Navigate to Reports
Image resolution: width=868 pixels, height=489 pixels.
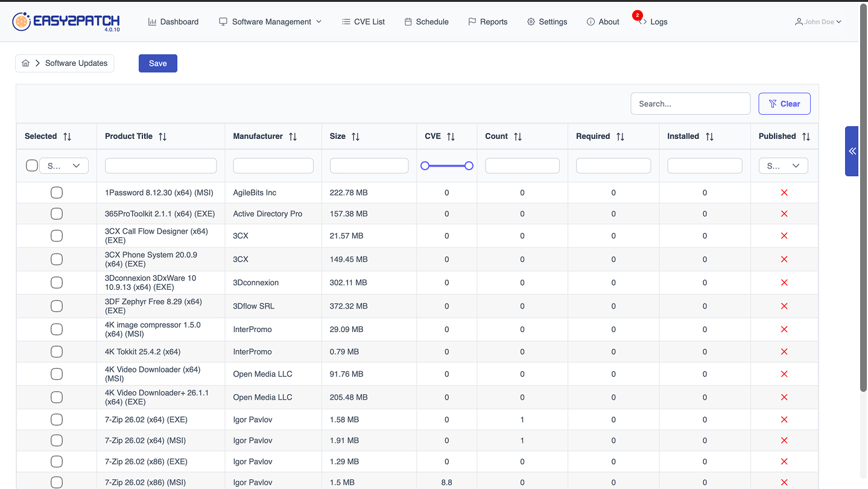(488, 22)
